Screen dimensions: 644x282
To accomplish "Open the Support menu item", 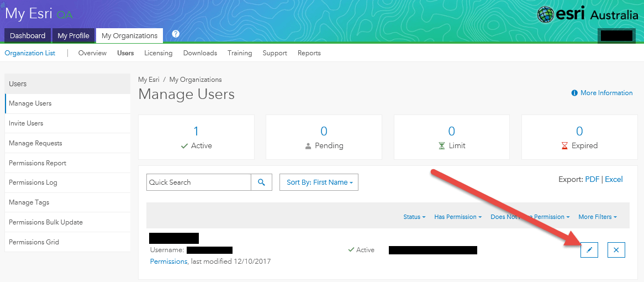I will [x=275, y=53].
